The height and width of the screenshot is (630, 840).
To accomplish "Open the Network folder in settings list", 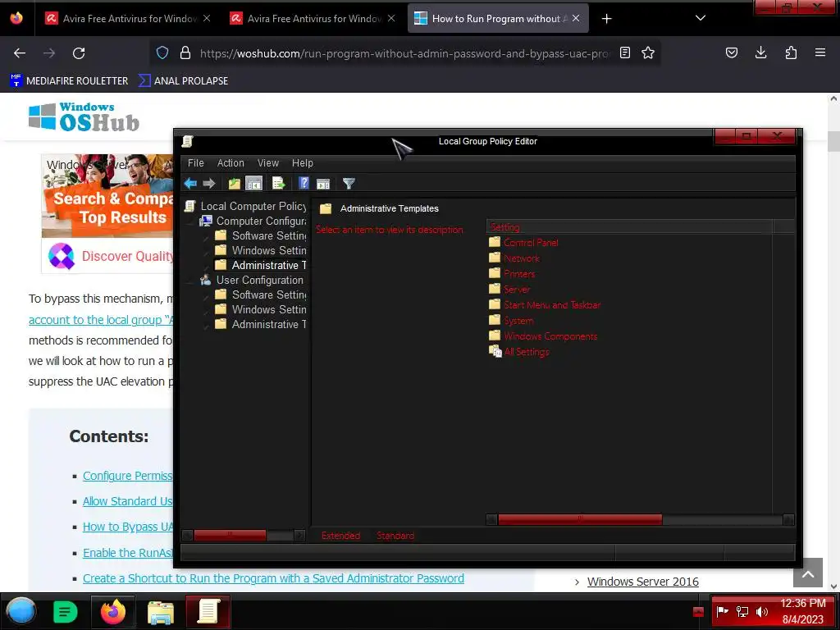I will [521, 258].
